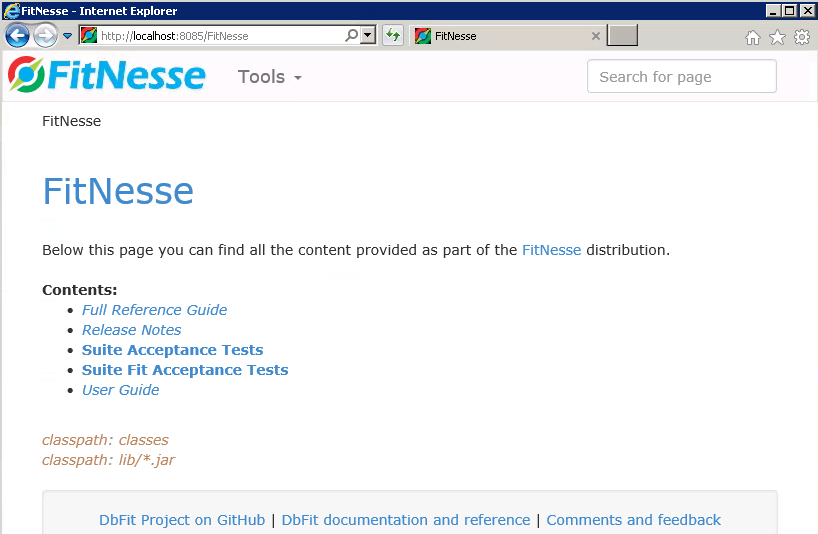818x534 pixels.
Task: Minimize the Internet Explorer window
Action: pos(773,10)
